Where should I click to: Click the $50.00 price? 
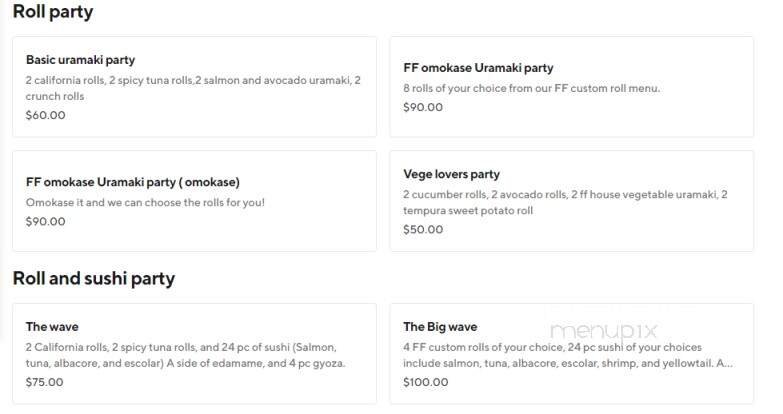(422, 229)
